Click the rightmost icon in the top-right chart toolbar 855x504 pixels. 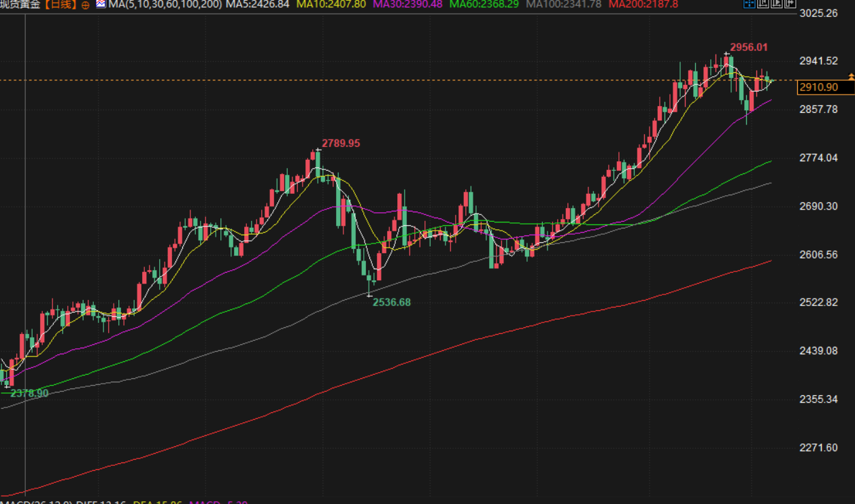pyautogui.click(x=790, y=3)
